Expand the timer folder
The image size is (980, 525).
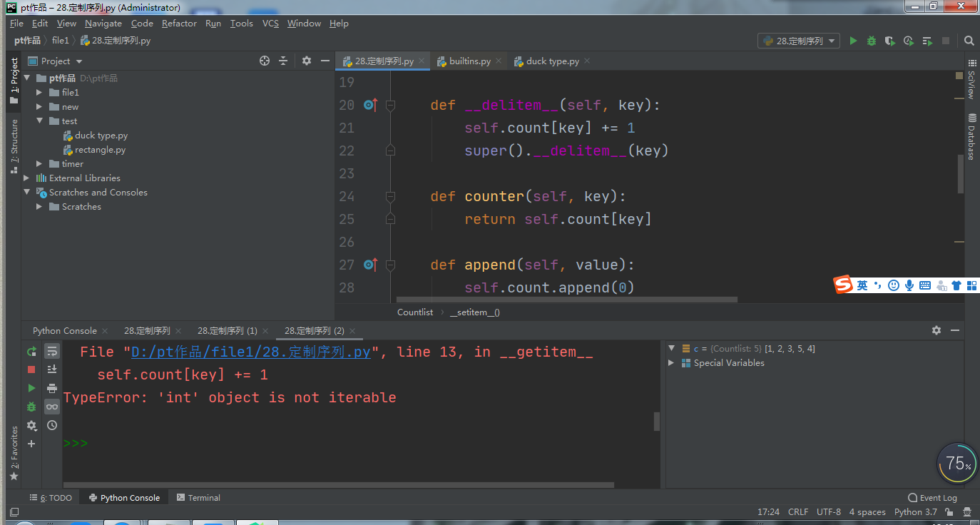(x=40, y=164)
